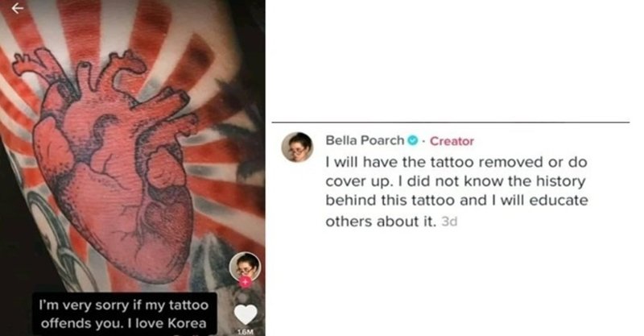Open the creator's profile picture on the video
This screenshot has height=336, width=644.
[245, 266]
